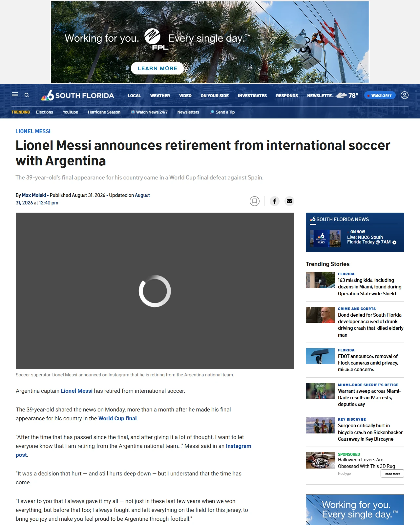420x525 pixels.
Task: Open Live: NBC6 South Florida Today stream
Action: tap(369, 240)
